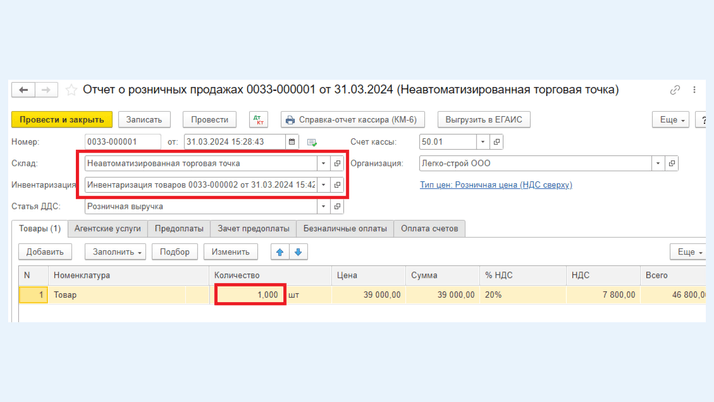The height and width of the screenshot is (402, 714).
Task: Open the top Еще menu
Action: 671,120
